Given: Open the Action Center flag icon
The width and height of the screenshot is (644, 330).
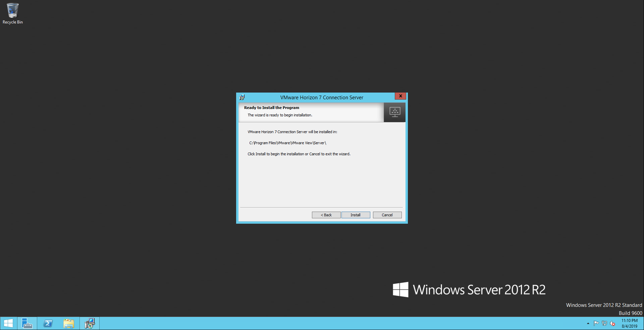Looking at the screenshot, I should tap(596, 323).
